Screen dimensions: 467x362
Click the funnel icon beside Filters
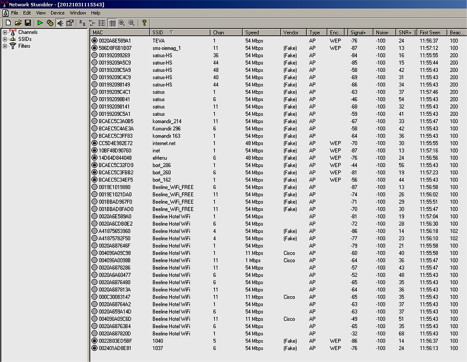coord(13,46)
